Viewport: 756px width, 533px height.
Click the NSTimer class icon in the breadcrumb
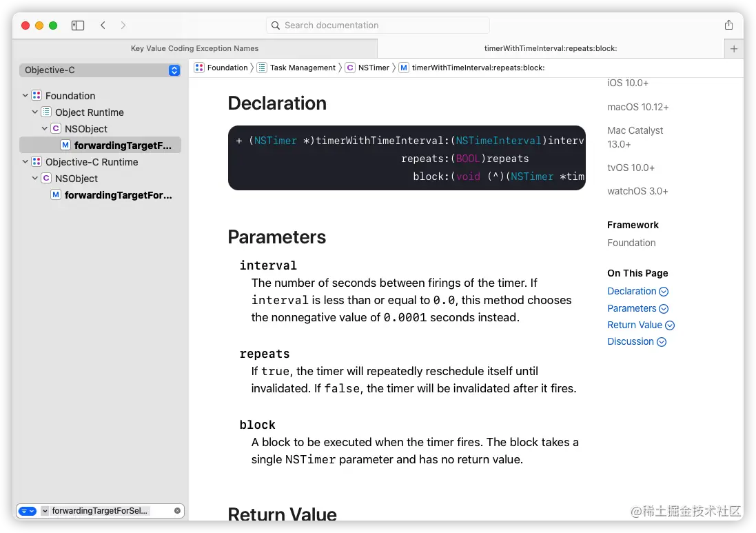(350, 68)
